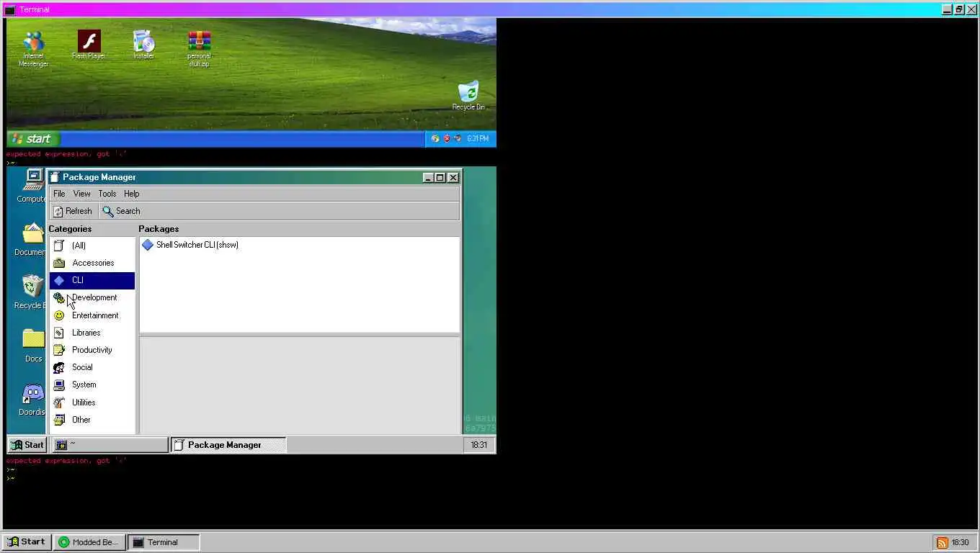Launch the Flash Player desktop icon
Image resolution: width=980 pixels, height=553 pixels.
(x=89, y=45)
